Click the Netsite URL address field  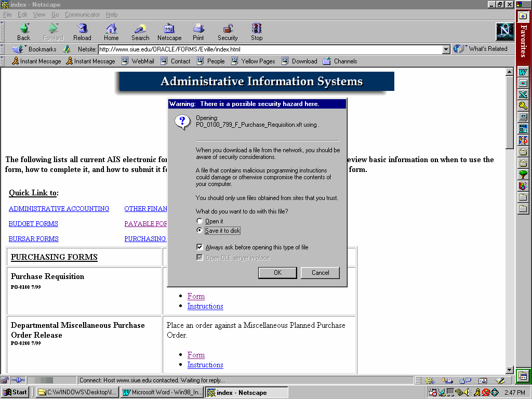pyautogui.click(x=269, y=49)
